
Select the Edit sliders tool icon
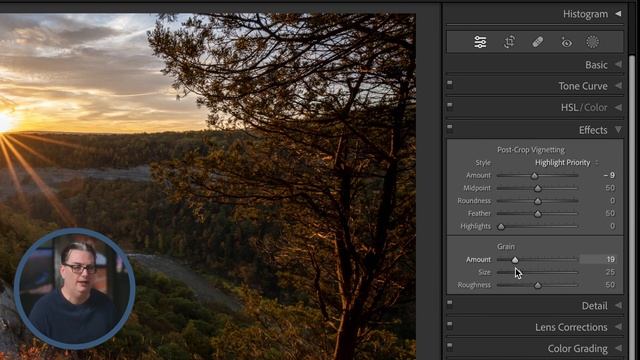[480, 42]
